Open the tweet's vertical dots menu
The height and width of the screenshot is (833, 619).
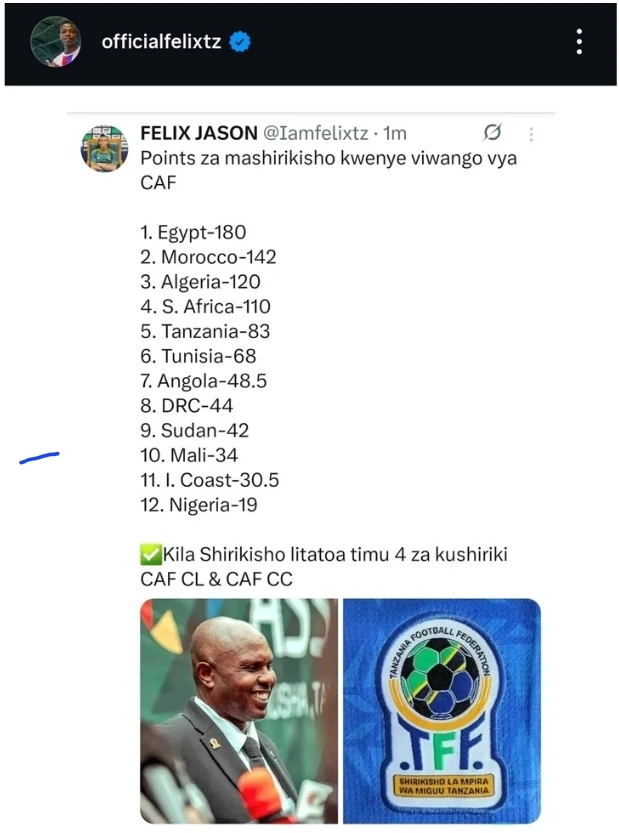tap(531, 134)
